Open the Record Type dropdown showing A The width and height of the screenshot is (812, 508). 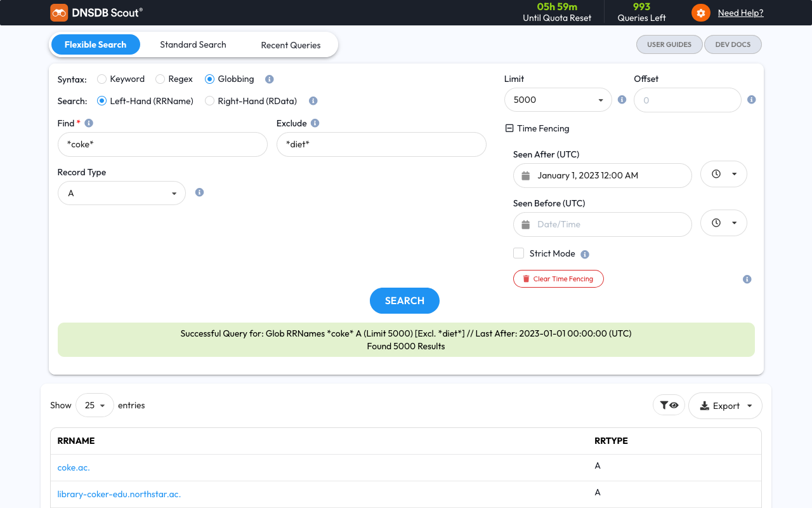pos(121,193)
